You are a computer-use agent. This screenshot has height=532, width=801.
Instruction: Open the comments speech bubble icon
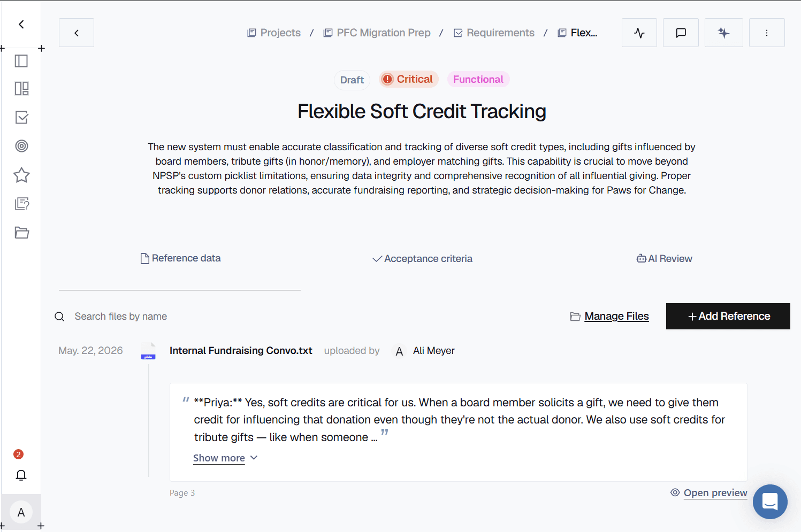pos(681,33)
